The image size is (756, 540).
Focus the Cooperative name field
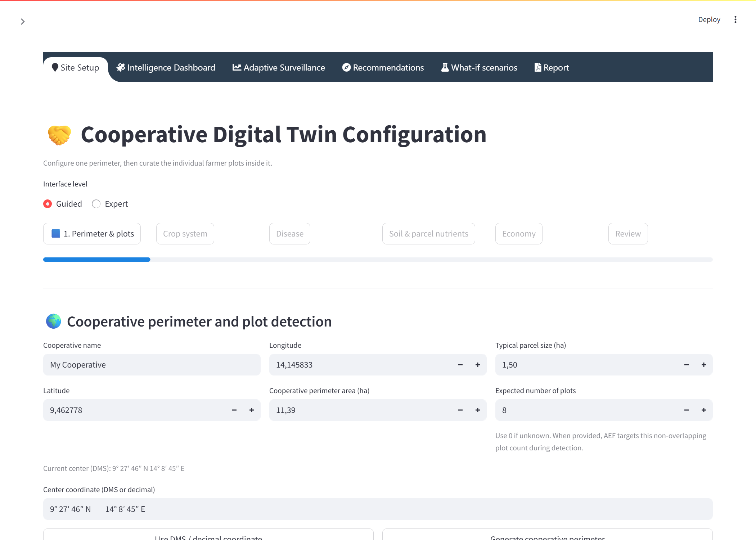(x=152, y=365)
